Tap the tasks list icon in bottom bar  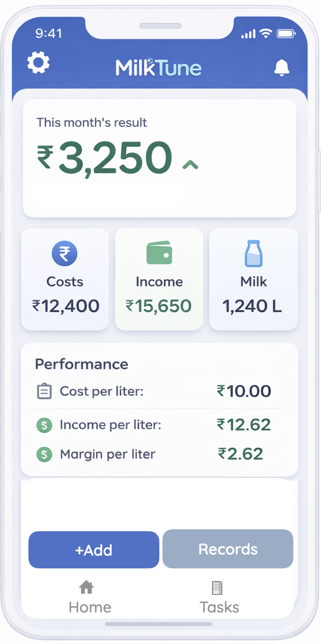[216, 587]
